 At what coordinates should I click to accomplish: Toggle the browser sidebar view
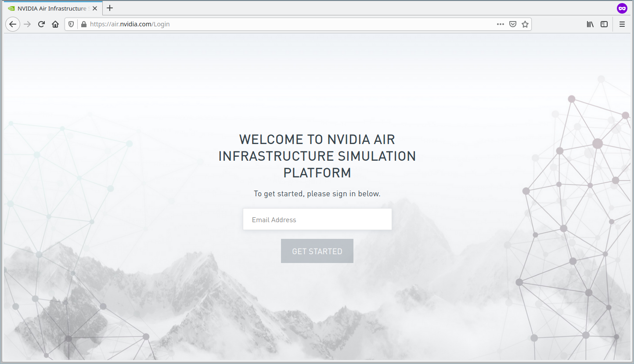pyautogui.click(x=604, y=24)
